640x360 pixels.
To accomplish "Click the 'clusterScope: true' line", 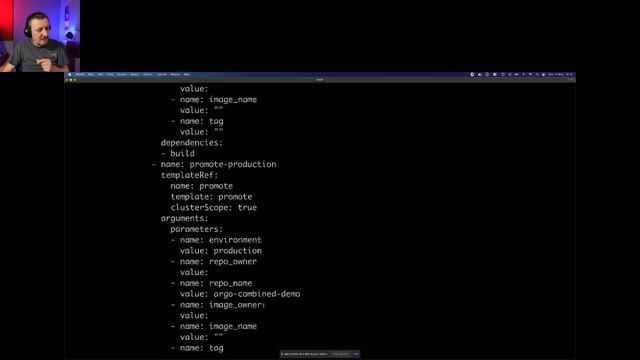I will coord(213,207).
